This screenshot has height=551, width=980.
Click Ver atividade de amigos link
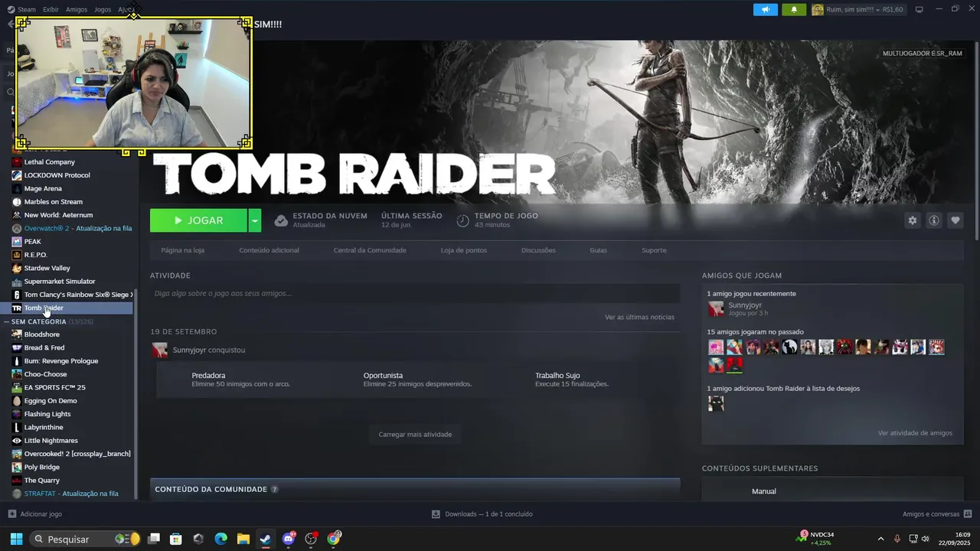[915, 432]
